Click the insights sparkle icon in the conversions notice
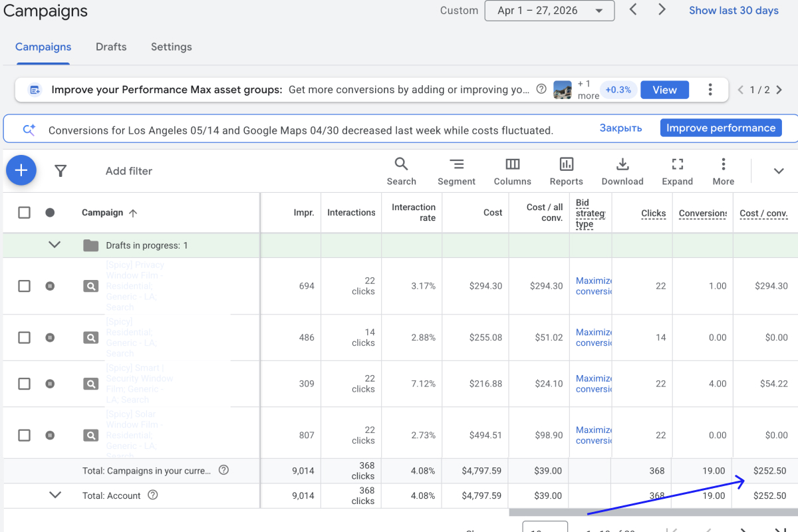Screen dimensions: 798x532 pos(29,130)
